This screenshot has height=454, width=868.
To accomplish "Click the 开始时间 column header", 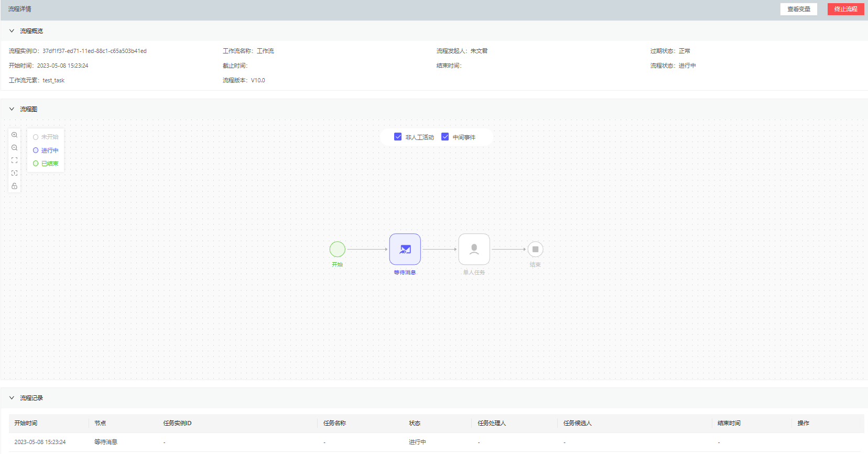I will tap(26, 423).
